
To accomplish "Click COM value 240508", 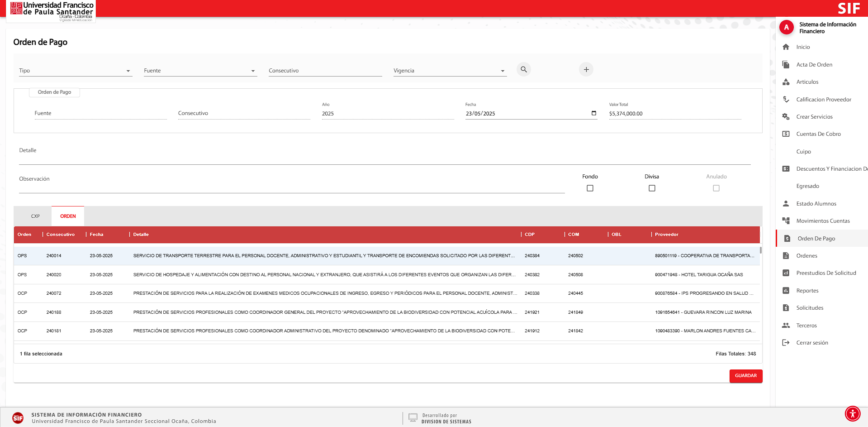I will [575, 275].
